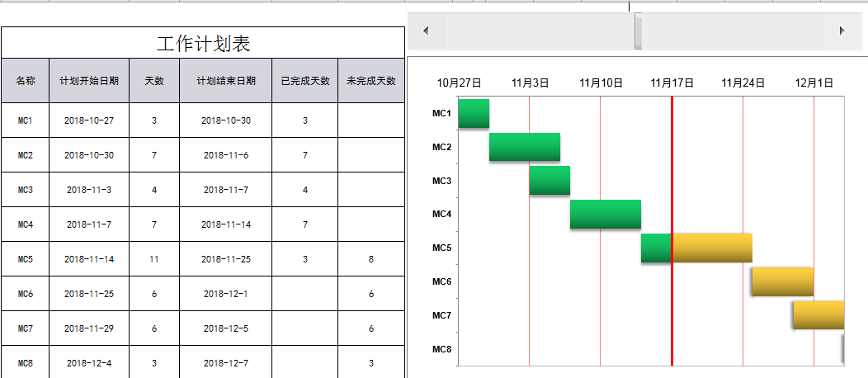
Task: Click the MC3 green Gantt bar
Action: pos(550,181)
